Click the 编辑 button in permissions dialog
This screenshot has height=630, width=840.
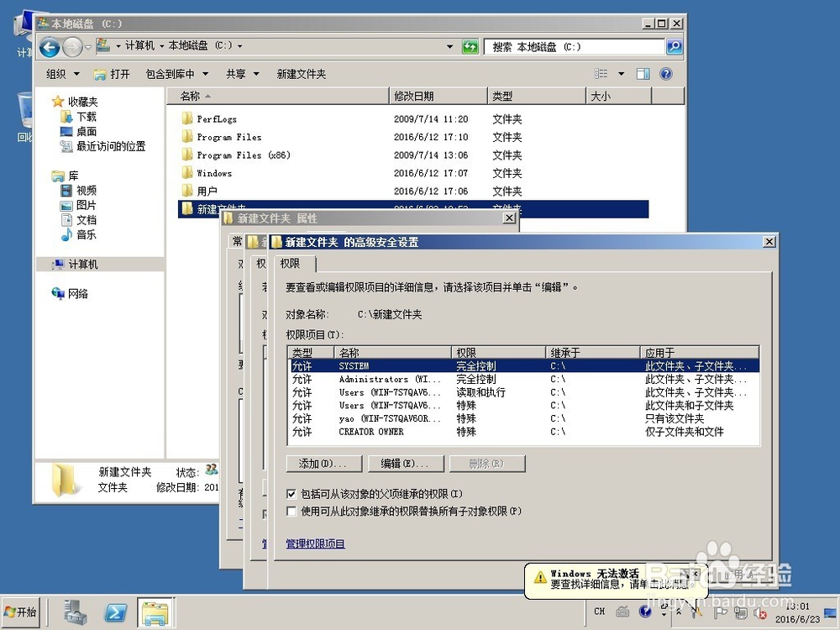click(x=406, y=464)
